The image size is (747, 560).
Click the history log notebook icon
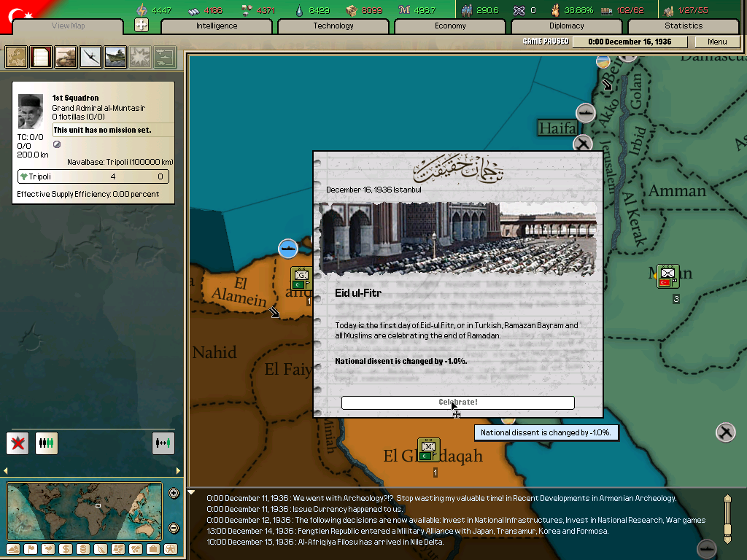pos(41,57)
